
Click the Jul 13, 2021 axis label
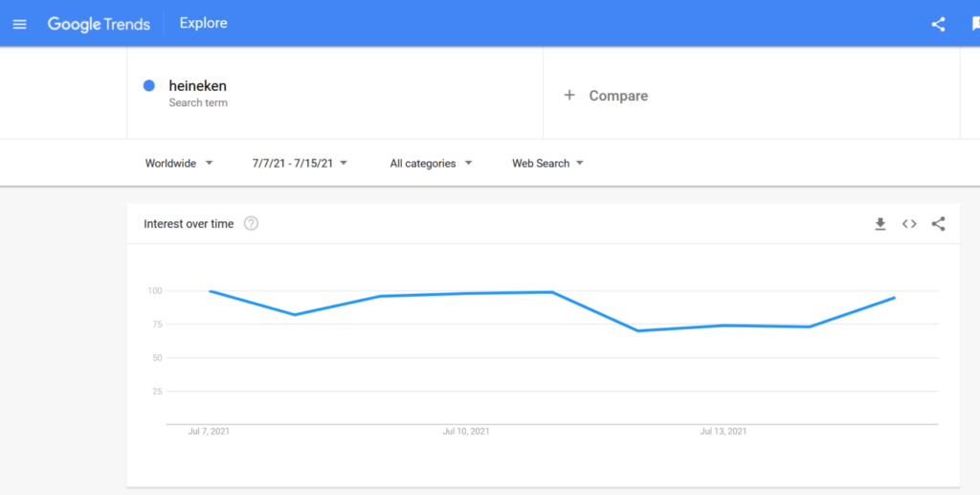point(724,431)
